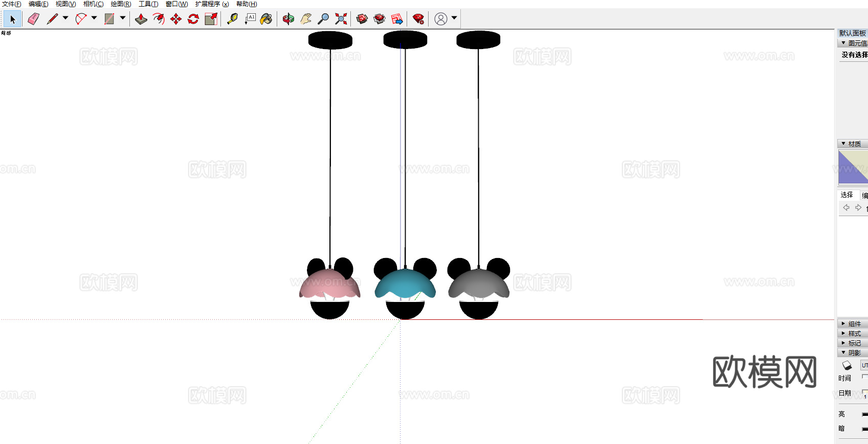
Task: Switch to the 选择 materials tab
Action: pyautogui.click(x=847, y=195)
